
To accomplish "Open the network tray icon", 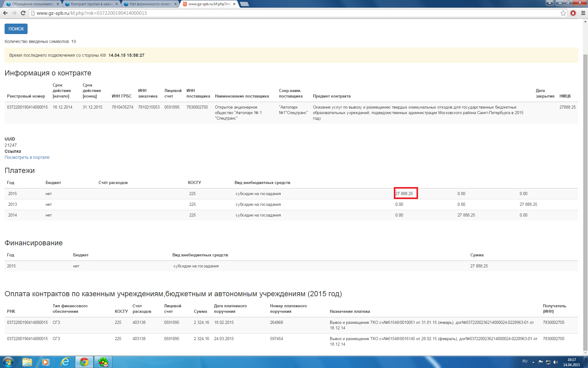I will click(548, 362).
